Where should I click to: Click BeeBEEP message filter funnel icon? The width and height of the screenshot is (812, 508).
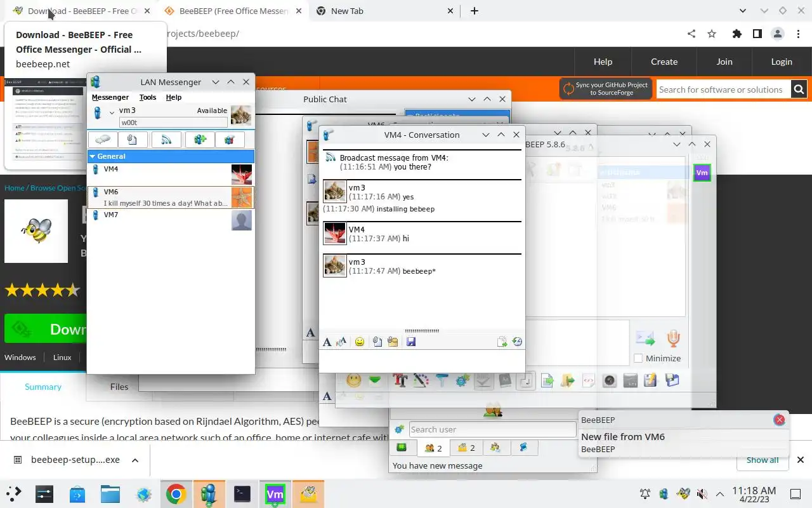[x=442, y=380]
